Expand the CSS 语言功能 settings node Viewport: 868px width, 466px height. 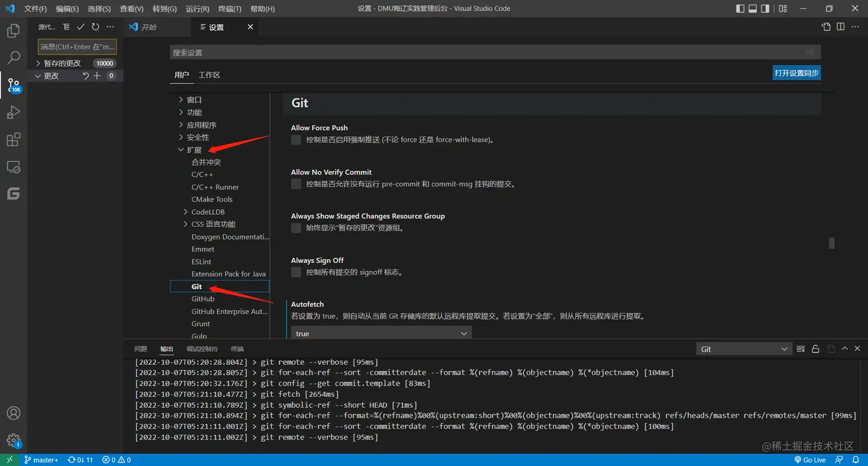point(186,224)
